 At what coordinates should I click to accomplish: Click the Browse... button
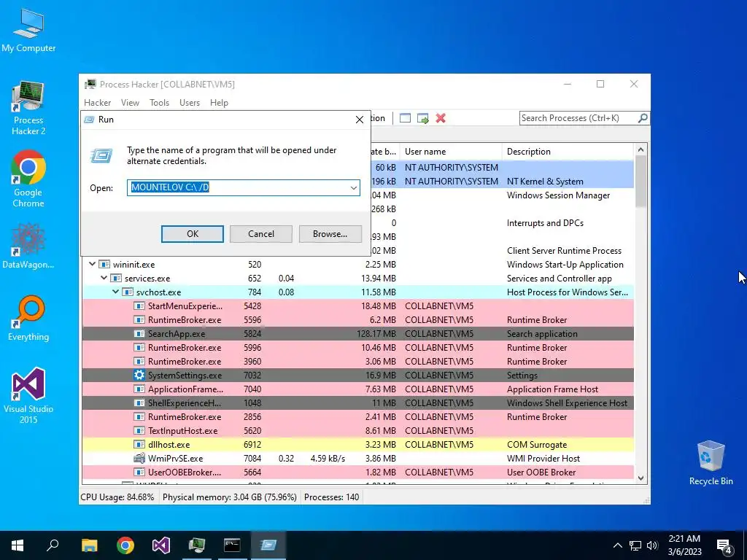330,234
